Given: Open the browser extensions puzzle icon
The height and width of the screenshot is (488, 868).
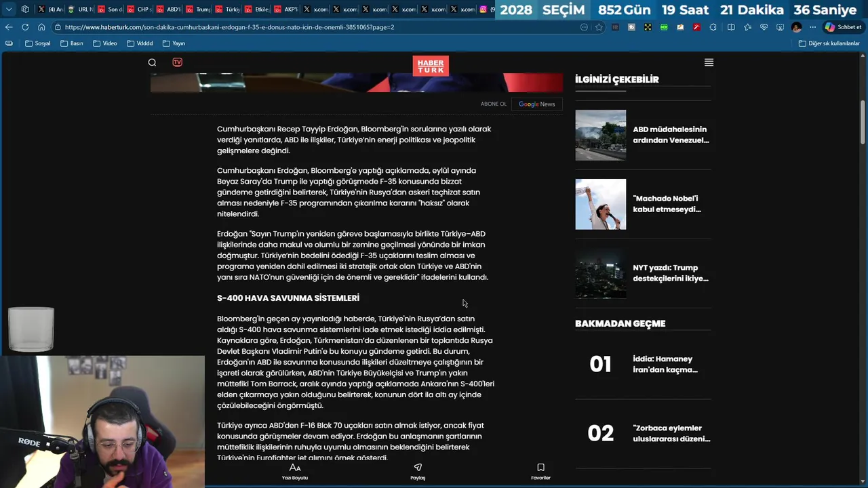Looking at the screenshot, I should (713, 27).
